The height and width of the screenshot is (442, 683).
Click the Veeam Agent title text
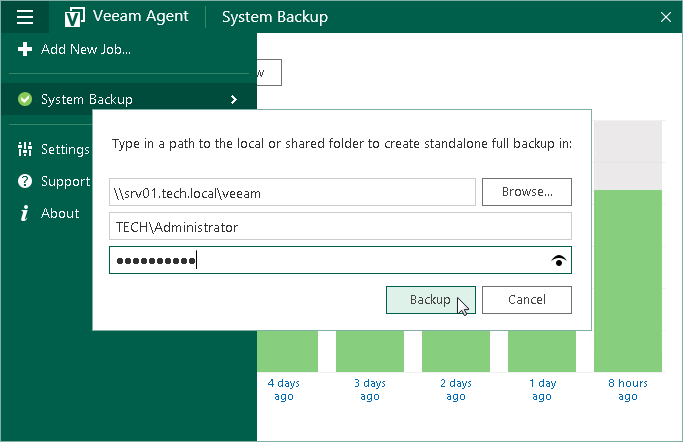(141, 16)
